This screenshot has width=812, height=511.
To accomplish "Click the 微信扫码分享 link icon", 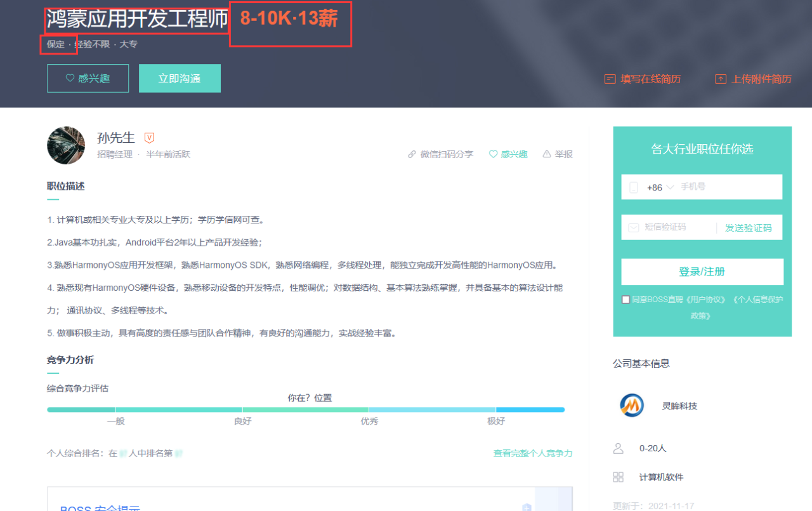I will pyautogui.click(x=412, y=154).
